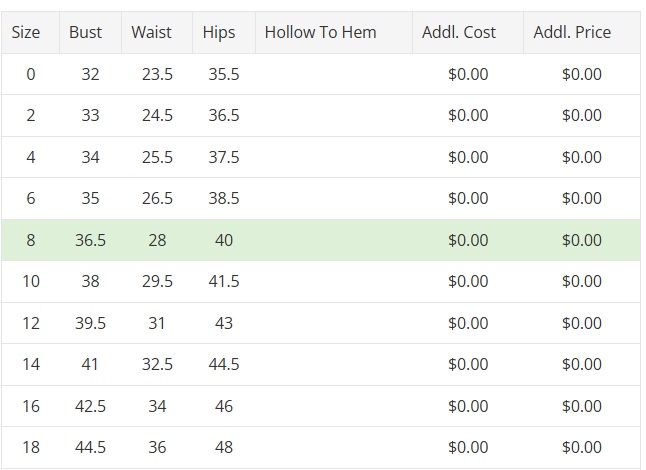Screen dimensions: 646x470
Task: Click bust value 39.5 for size 12
Action: tap(91, 323)
